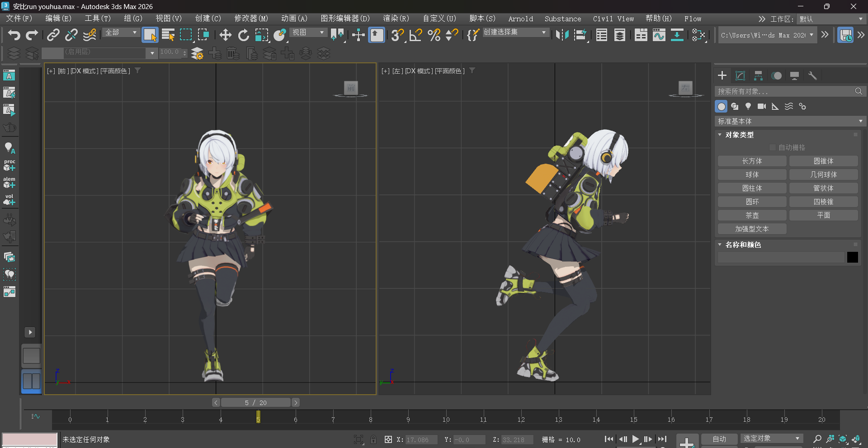
Task: Click the 长方体 primitive button
Action: tap(752, 161)
